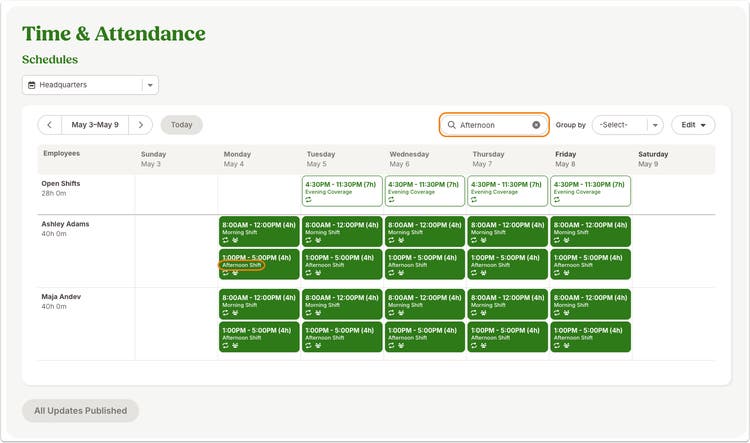Click group icon on Ashley Friday Morning Shift
The height and width of the screenshot is (443, 750).
[566, 240]
